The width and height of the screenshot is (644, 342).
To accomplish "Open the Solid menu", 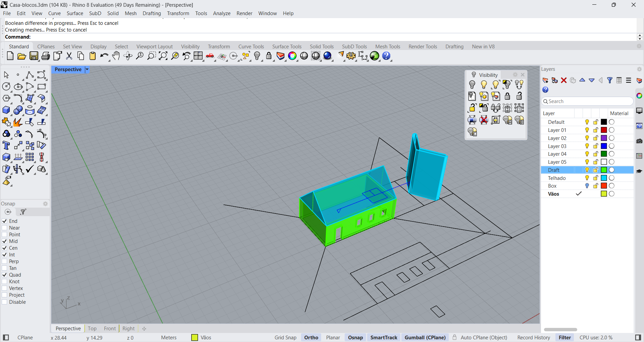I will 113,13.
